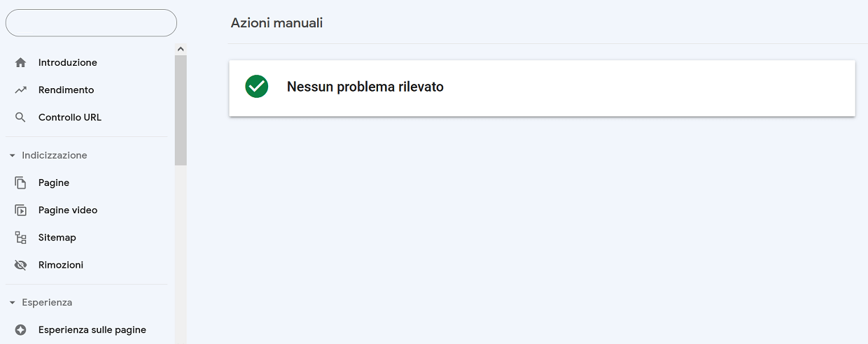The image size is (868, 344).
Task: Focus the search field above the sidebar
Action: [91, 23]
